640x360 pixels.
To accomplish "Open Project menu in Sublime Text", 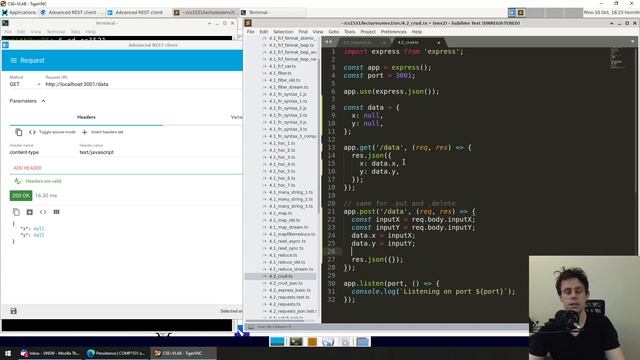I will coord(368,32).
